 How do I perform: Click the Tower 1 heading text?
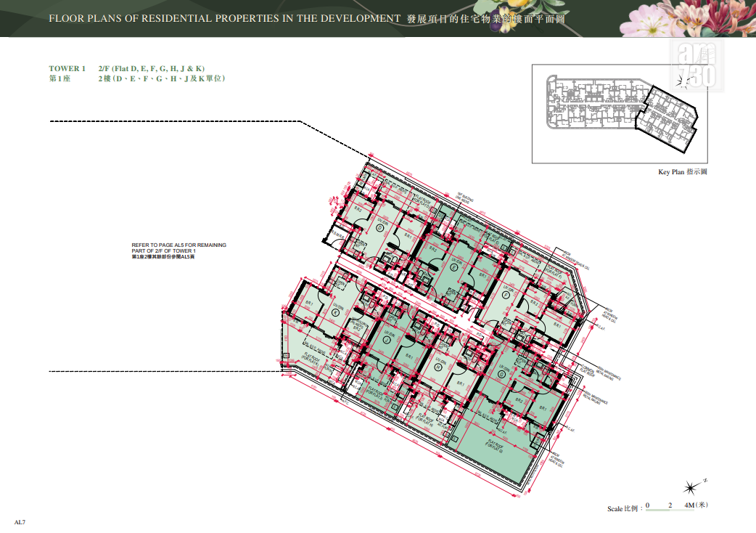67,68
